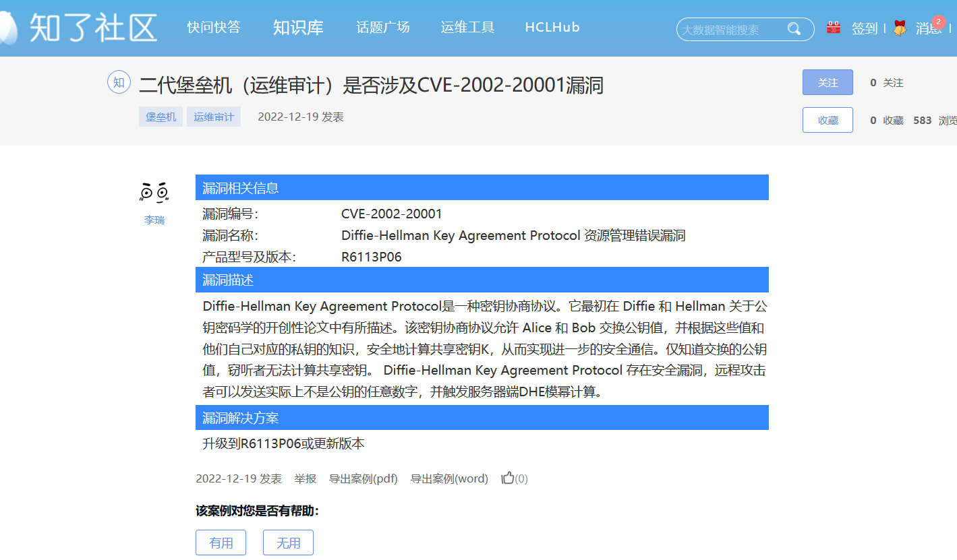Click the article title heading
The image size is (957, 560).
coord(371,86)
